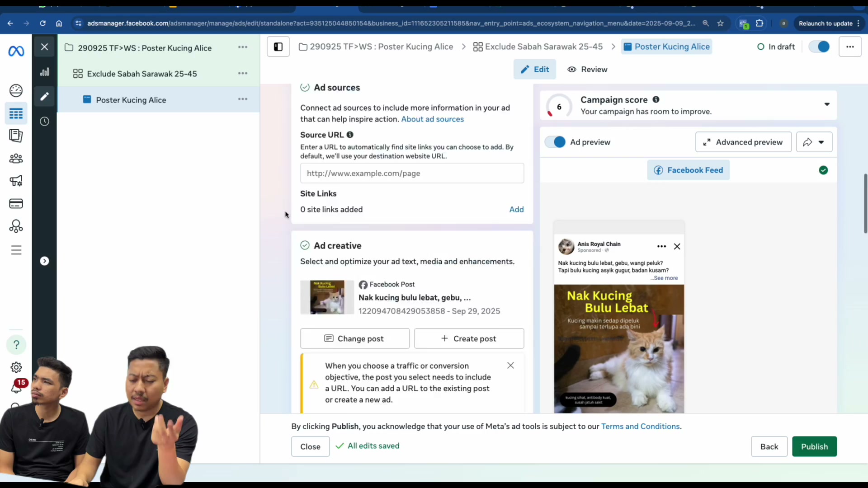Open the Audiences people icon

16,159
